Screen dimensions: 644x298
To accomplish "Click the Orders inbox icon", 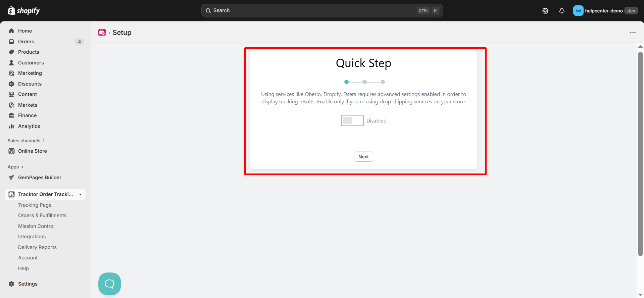I will [x=11, y=42].
